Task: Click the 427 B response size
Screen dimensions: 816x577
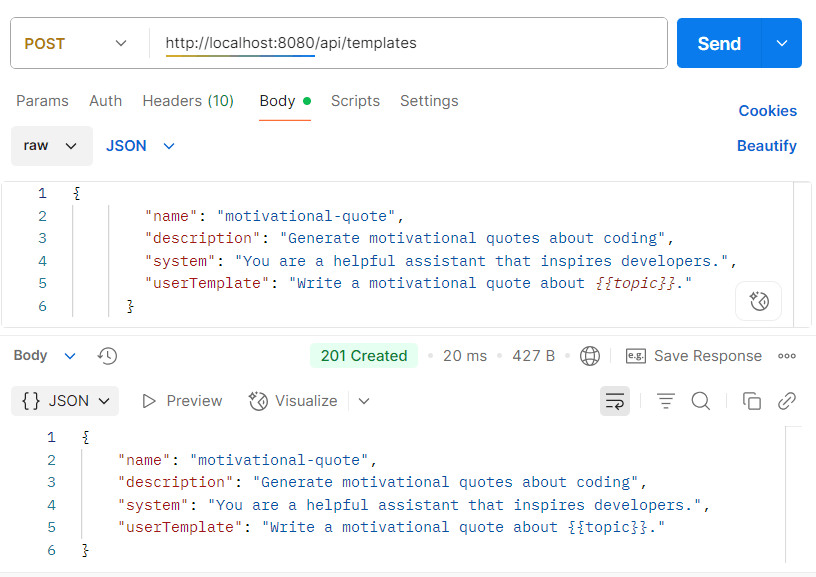Action: tap(533, 356)
